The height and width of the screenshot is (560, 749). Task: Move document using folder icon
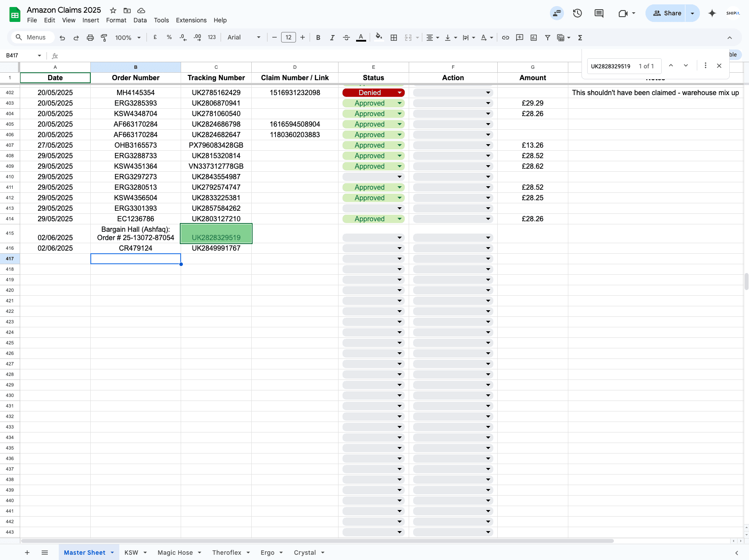coord(127,11)
